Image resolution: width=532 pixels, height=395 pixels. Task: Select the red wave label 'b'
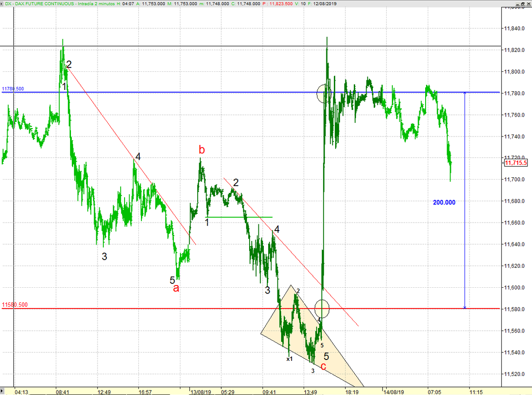point(202,150)
